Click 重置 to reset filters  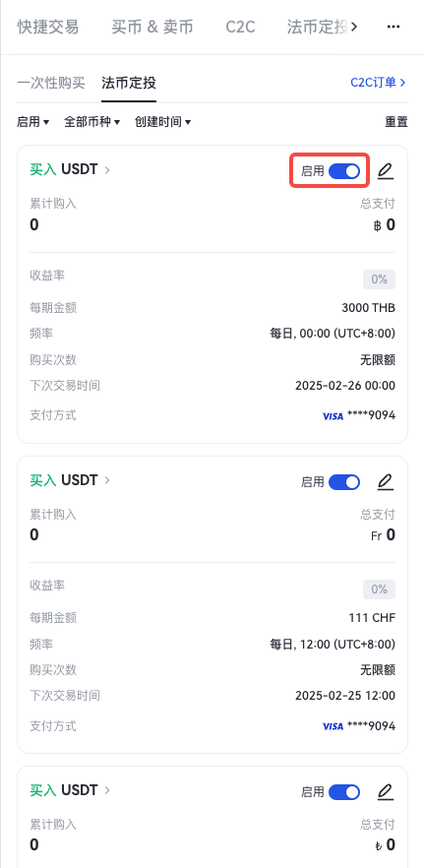point(396,122)
